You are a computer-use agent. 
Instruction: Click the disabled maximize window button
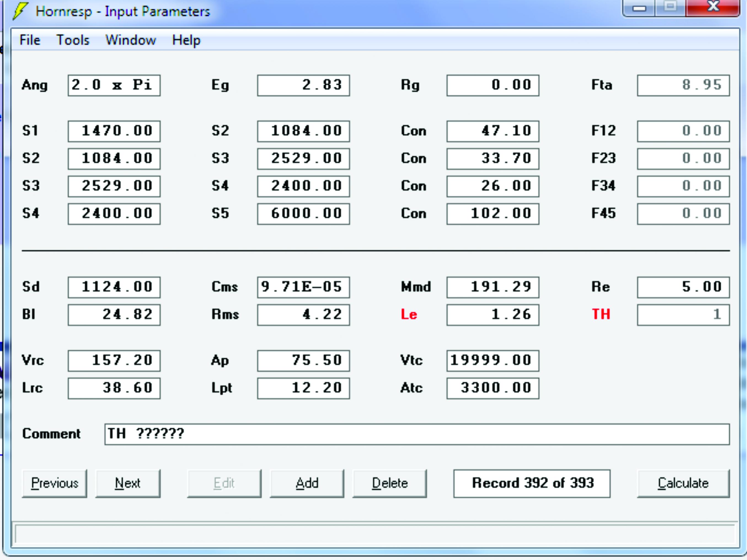point(670,7)
